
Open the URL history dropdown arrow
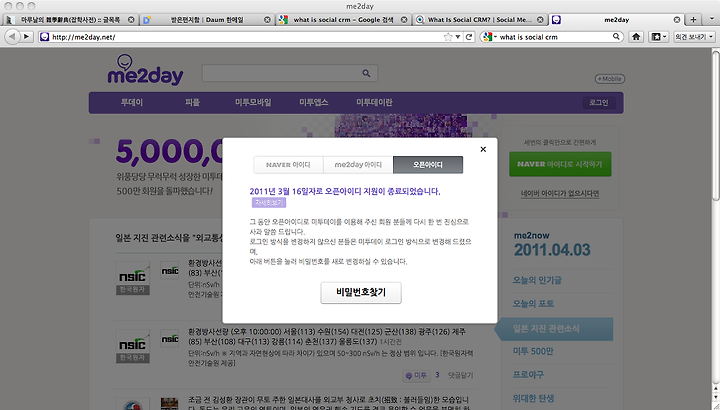coord(458,37)
